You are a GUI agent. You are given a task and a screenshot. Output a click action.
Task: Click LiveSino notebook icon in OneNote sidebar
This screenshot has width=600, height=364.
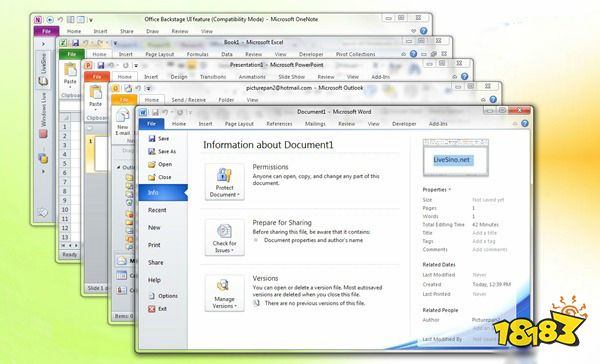[x=43, y=81]
